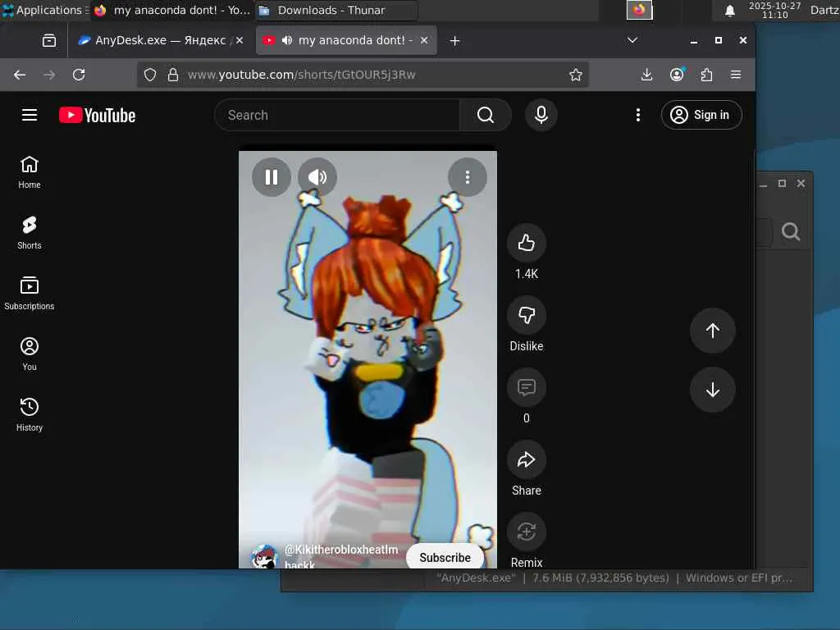Open comments for this Short
840x630 pixels.
527,387
